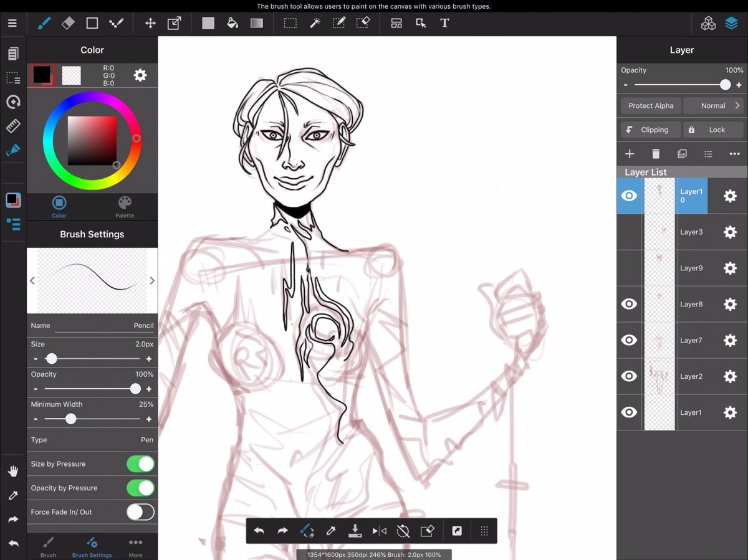Select the Gradient tool
The height and width of the screenshot is (560, 748).
(x=257, y=24)
